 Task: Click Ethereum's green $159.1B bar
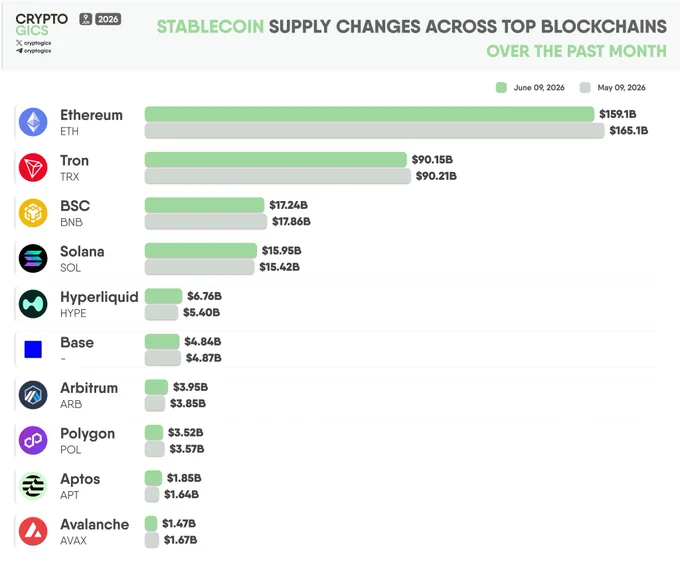click(369, 114)
